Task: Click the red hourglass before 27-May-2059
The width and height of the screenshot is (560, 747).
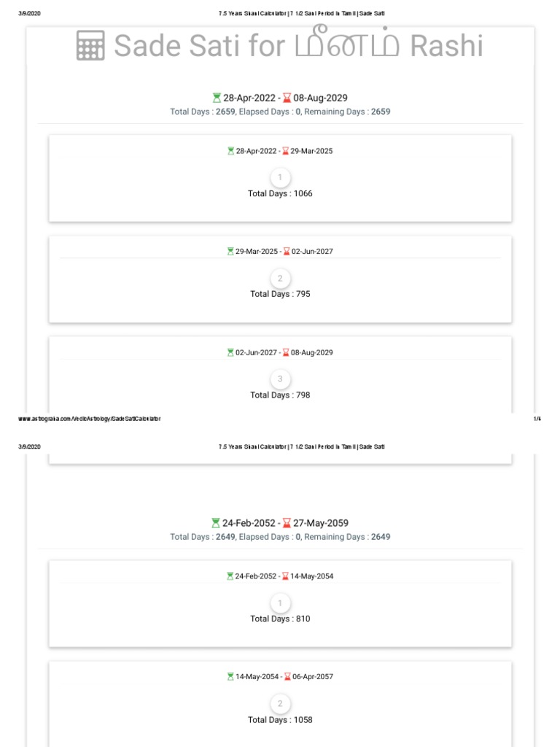Action: (287, 523)
